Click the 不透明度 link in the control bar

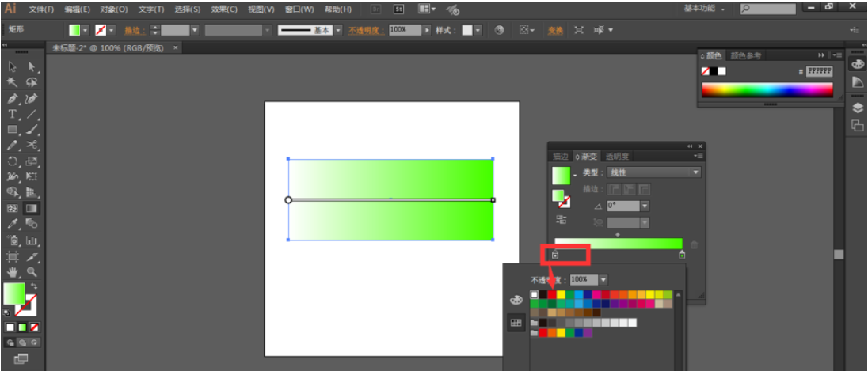(x=365, y=30)
